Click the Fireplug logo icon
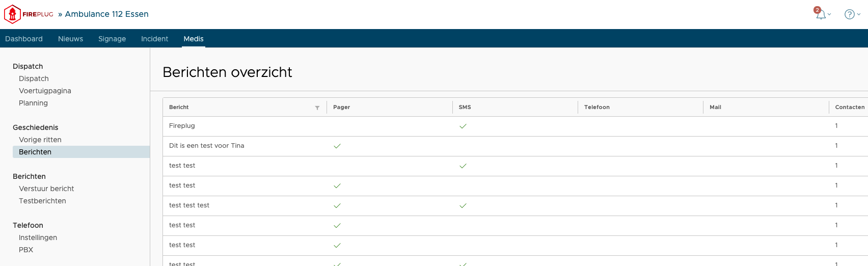The height and width of the screenshot is (266, 868). tap(12, 14)
